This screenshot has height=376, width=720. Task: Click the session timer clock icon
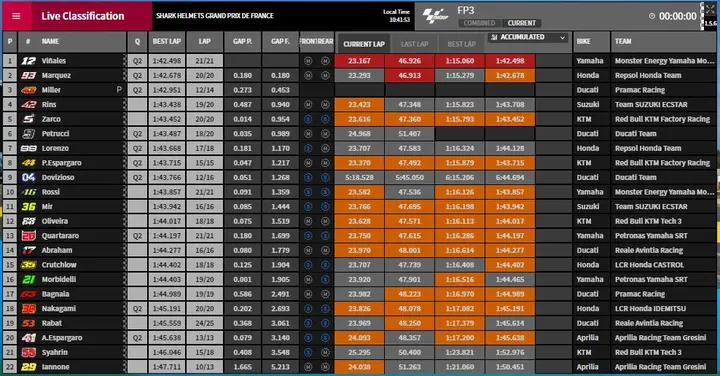pyautogui.click(x=652, y=16)
